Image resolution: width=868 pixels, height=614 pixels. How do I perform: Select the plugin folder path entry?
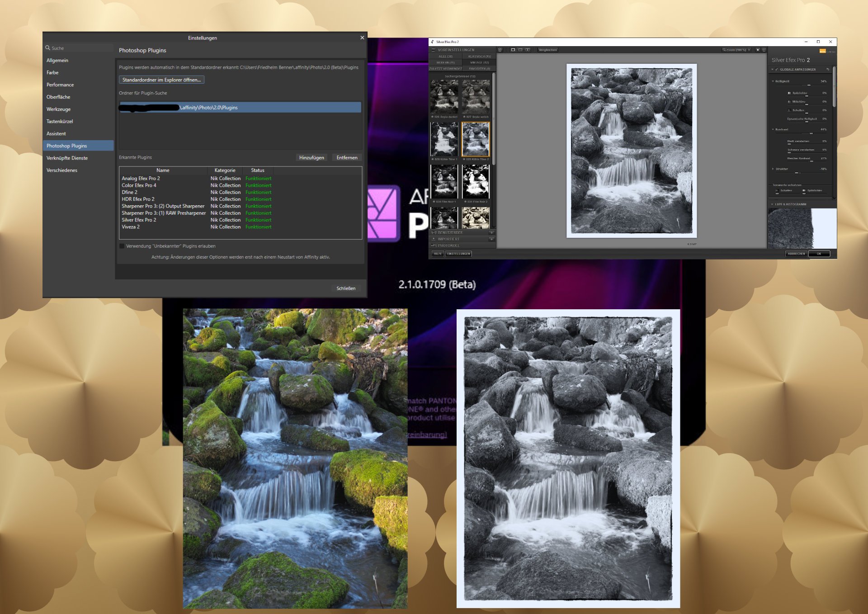coord(240,107)
